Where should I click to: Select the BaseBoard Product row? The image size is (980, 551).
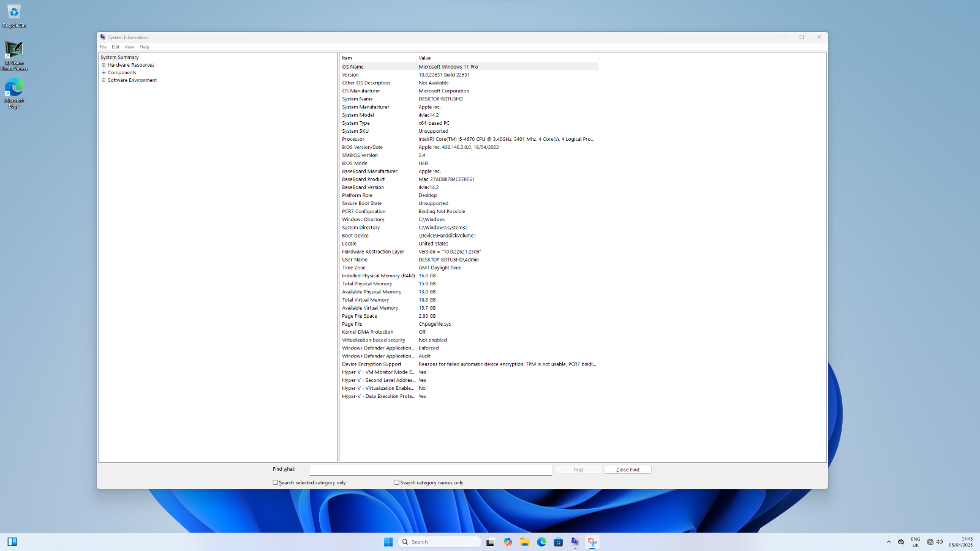[469, 179]
